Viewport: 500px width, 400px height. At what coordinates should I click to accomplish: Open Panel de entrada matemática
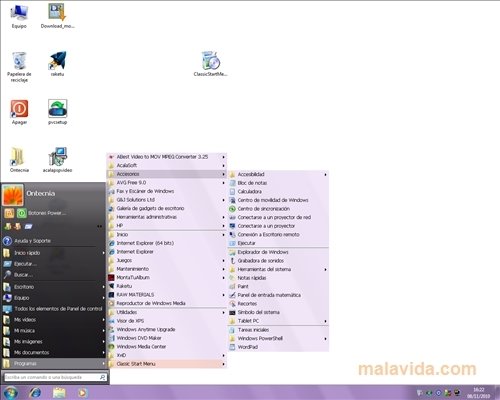279,295
